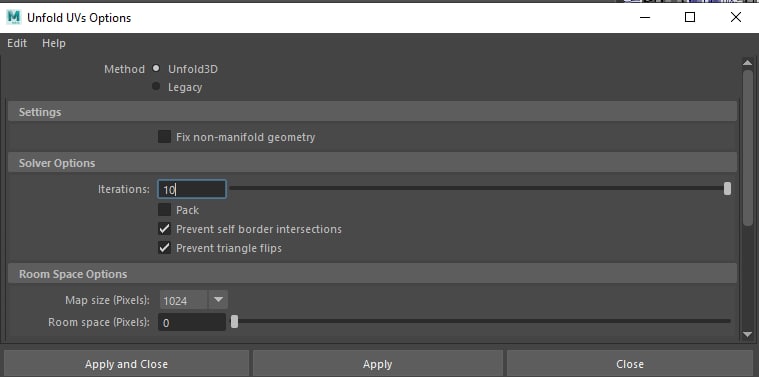Click the Apply button
This screenshot has height=377, width=759.
[x=378, y=364]
